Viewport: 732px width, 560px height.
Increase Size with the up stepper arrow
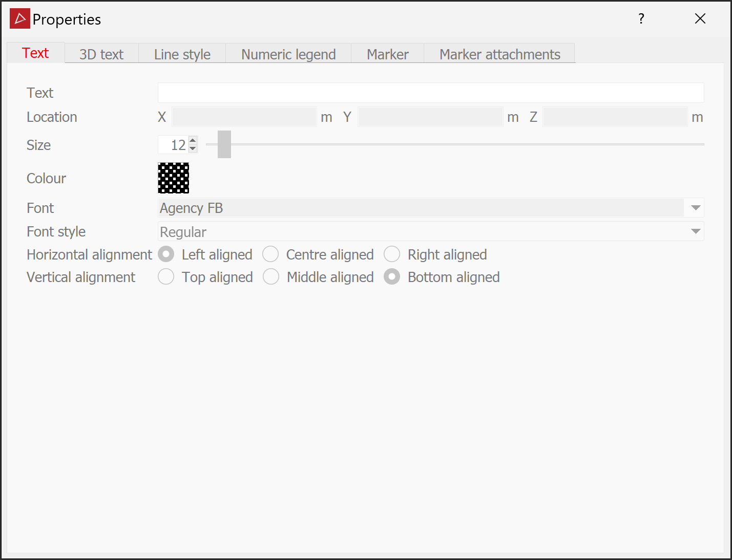(x=193, y=141)
